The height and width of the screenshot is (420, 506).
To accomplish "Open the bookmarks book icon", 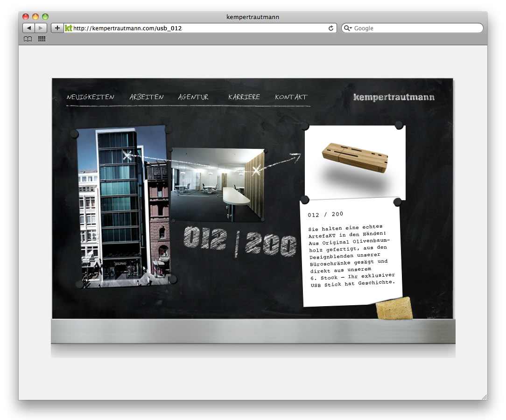I will coord(28,39).
